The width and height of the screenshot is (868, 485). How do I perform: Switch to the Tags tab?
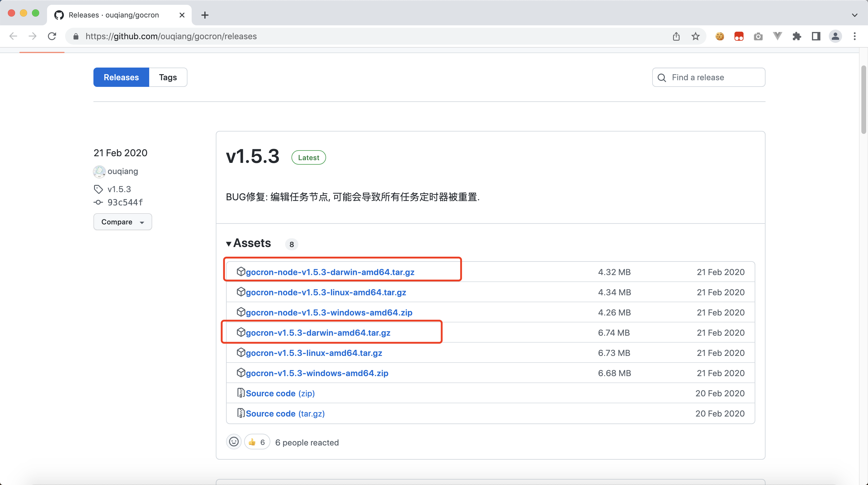tap(168, 77)
